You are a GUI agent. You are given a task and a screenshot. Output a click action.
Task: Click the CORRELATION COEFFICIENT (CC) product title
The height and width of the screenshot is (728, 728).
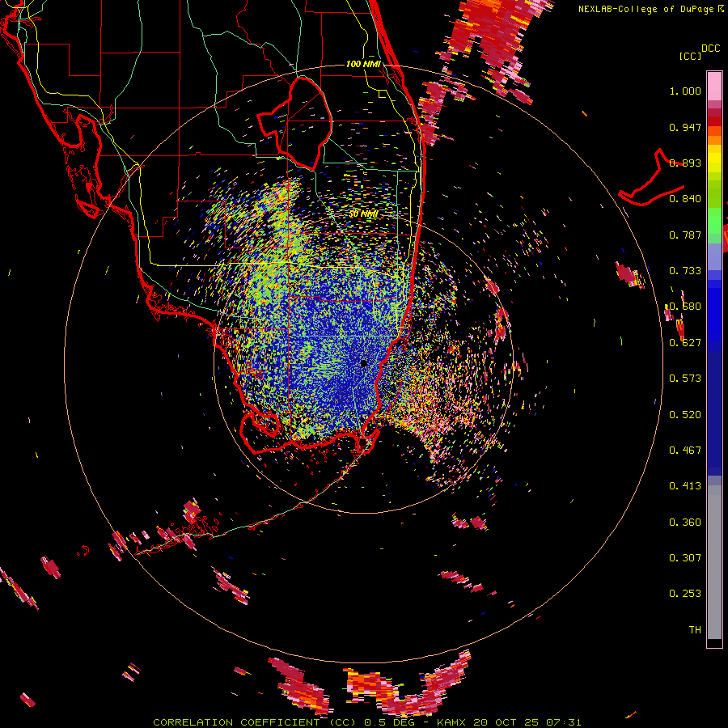point(255,722)
